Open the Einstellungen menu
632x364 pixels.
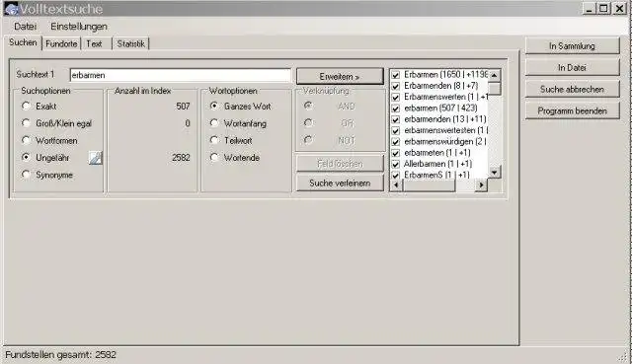point(79,27)
